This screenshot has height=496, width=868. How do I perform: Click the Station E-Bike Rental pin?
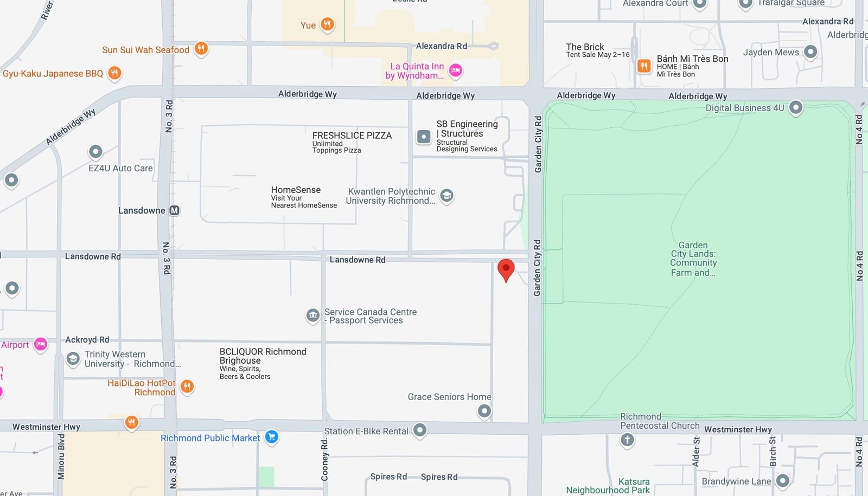click(x=420, y=430)
